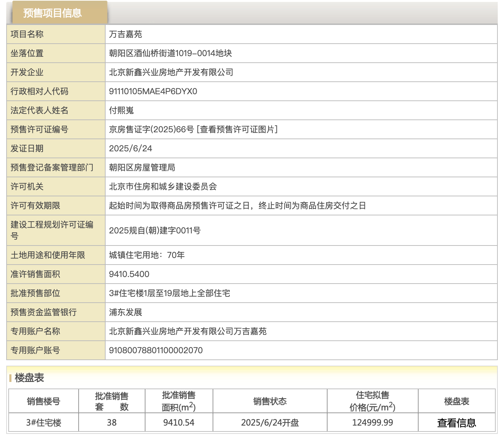Click the code 91110105MAE4P6DYX0
504x437 pixels.
(153, 91)
